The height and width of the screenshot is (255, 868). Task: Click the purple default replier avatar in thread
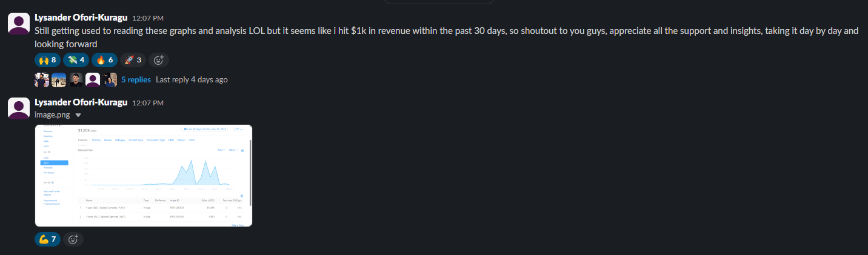click(x=93, y=79)
